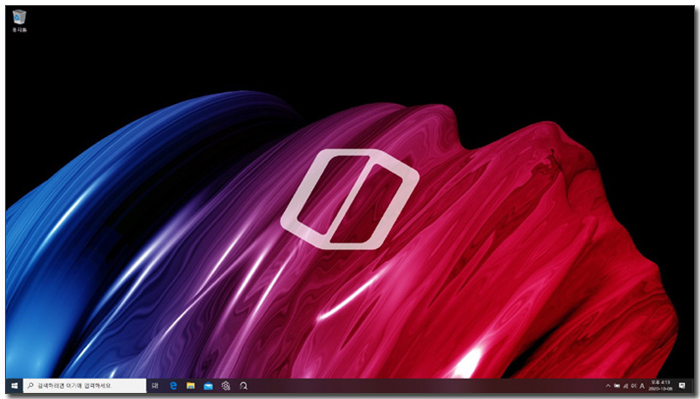This screenshot has height=399, width=700.
Task: Click the volume speaker tray icon
Action: (633, 386)
